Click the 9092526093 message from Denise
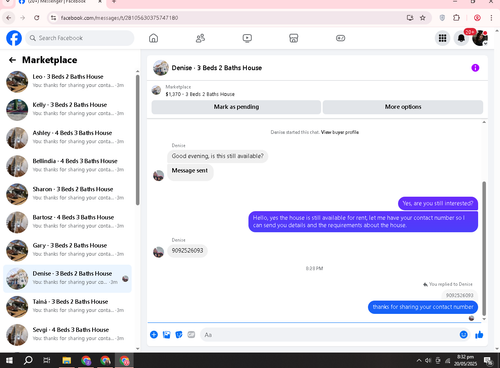Image resolution: width=500 pixels, height=368 pixels. coord(187,251)
